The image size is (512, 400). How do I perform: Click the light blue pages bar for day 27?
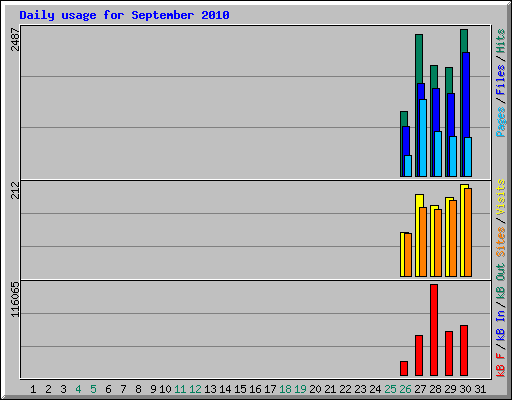coord(423,138)
